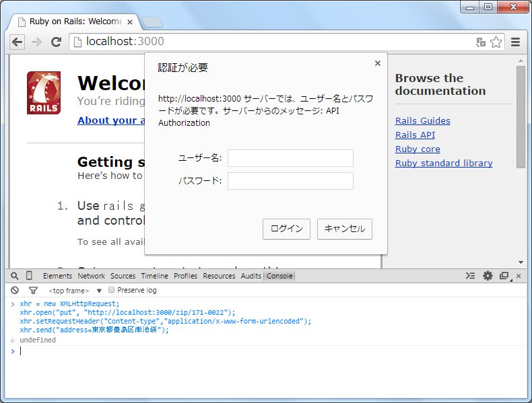The image size is (532, 403).
Task: Go back using the browser back arrow
Action: pyautogui.click(x=17, y=42)
